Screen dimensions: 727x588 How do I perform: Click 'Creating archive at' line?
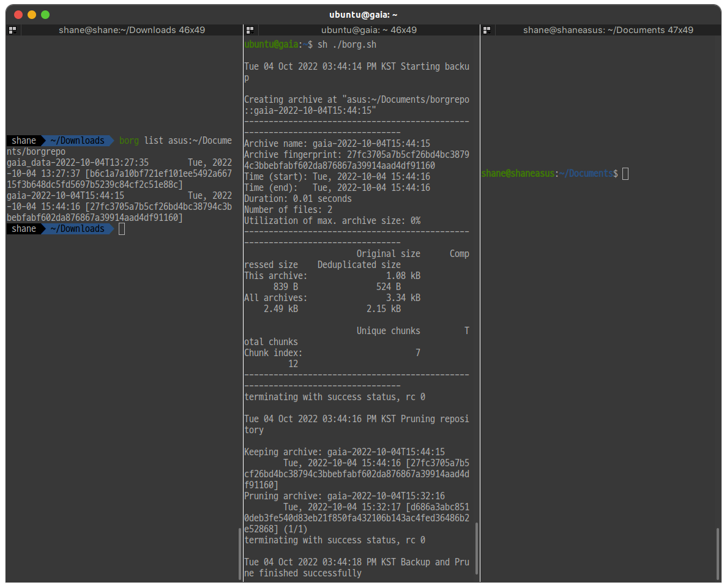(357, 100)
